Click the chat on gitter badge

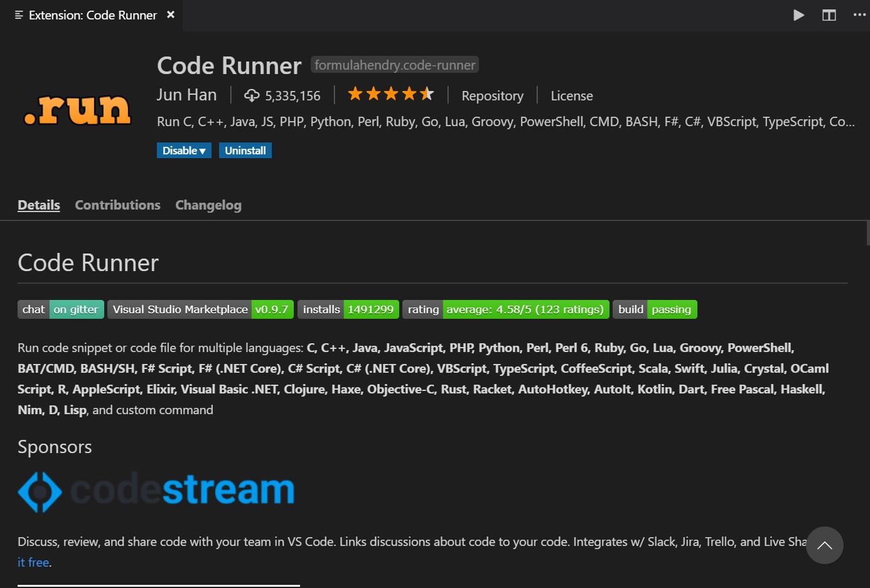point(61,309)
